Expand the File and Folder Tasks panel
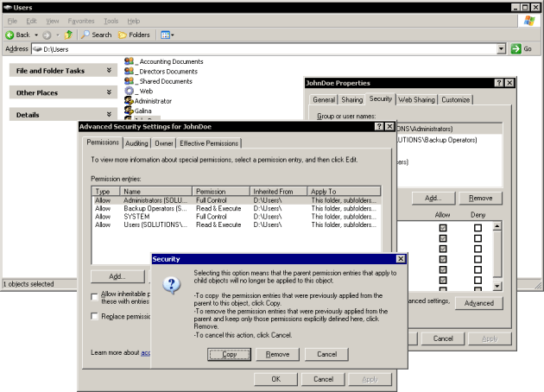This screenshot has height=392, width=544. tap(109, 70)
